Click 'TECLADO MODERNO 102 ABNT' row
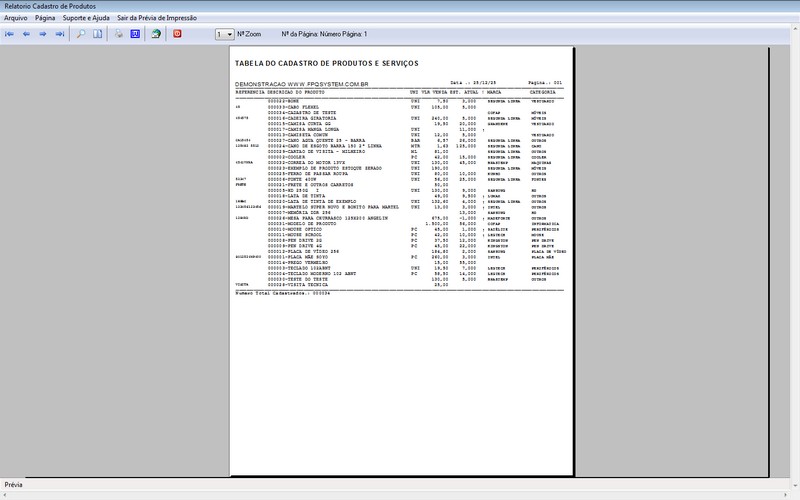This screenshot has width=800, height=500. coord(399,274)
